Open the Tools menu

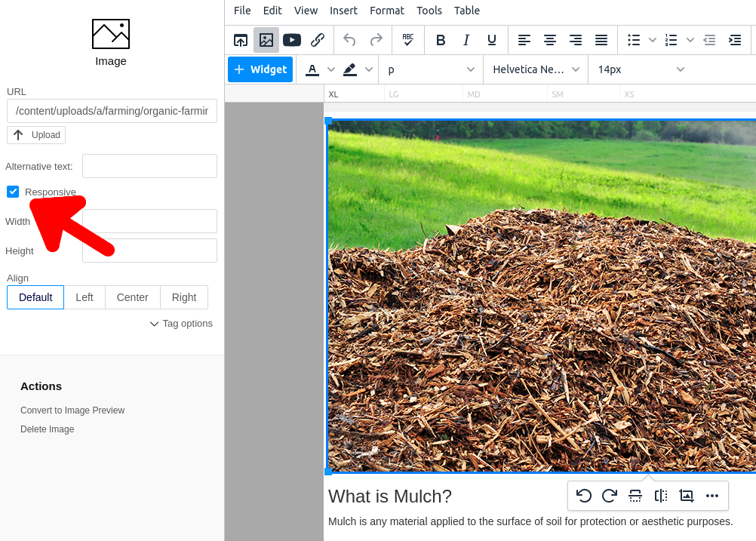point(429,11)
